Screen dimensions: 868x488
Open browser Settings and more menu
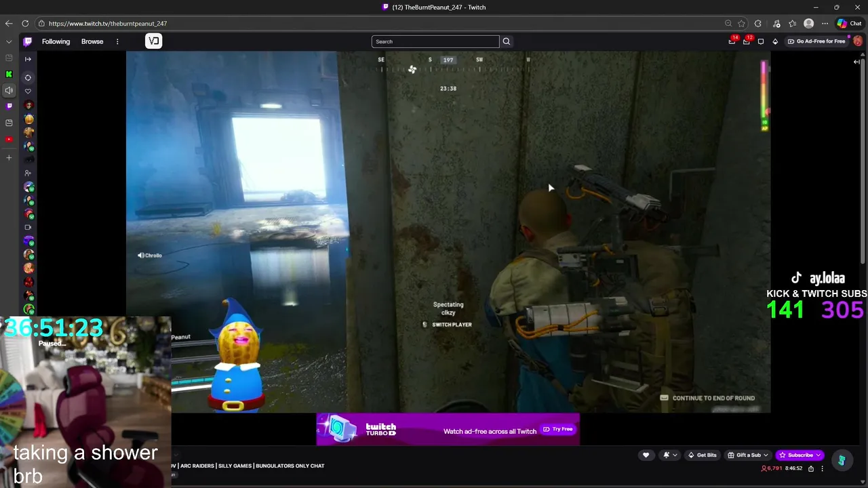pos(825,23)
